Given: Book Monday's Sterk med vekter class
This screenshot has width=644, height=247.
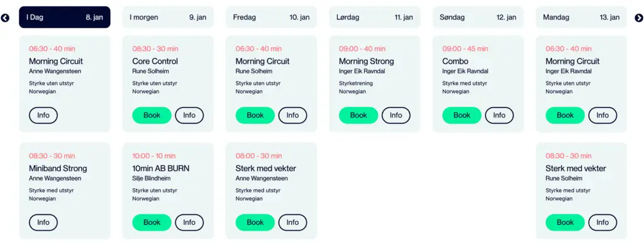Looking at the screenshot, I should pyautogui.click(x=565, y=222).
